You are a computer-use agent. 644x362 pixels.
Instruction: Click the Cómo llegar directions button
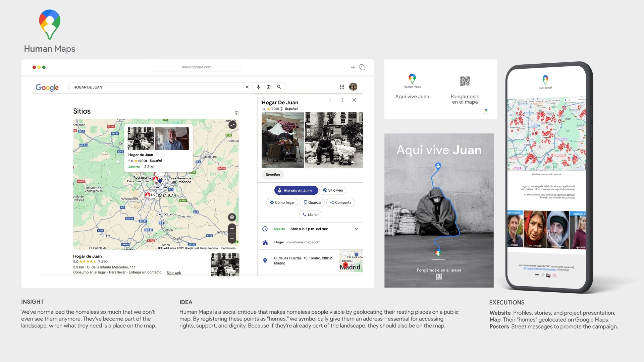tap(282, 202)
